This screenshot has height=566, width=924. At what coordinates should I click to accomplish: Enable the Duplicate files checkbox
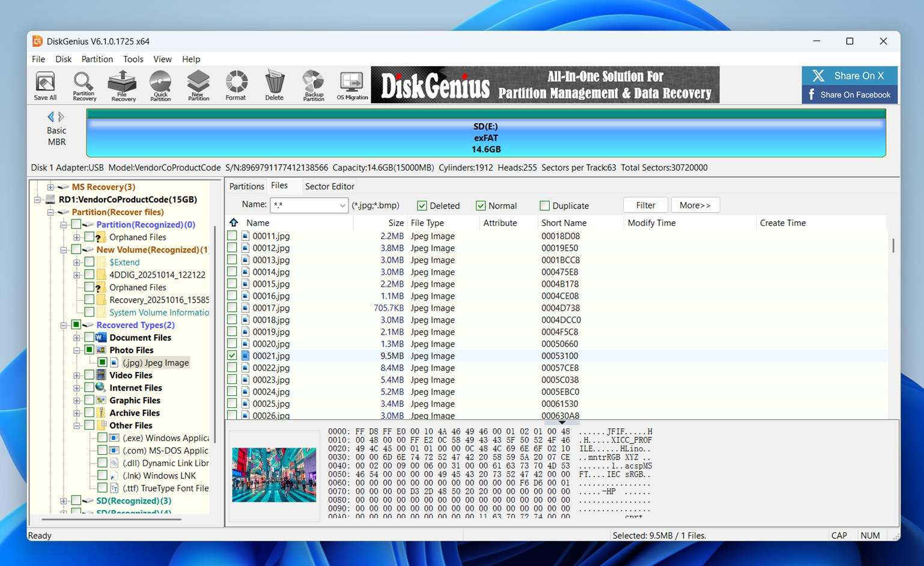point(544,205)
